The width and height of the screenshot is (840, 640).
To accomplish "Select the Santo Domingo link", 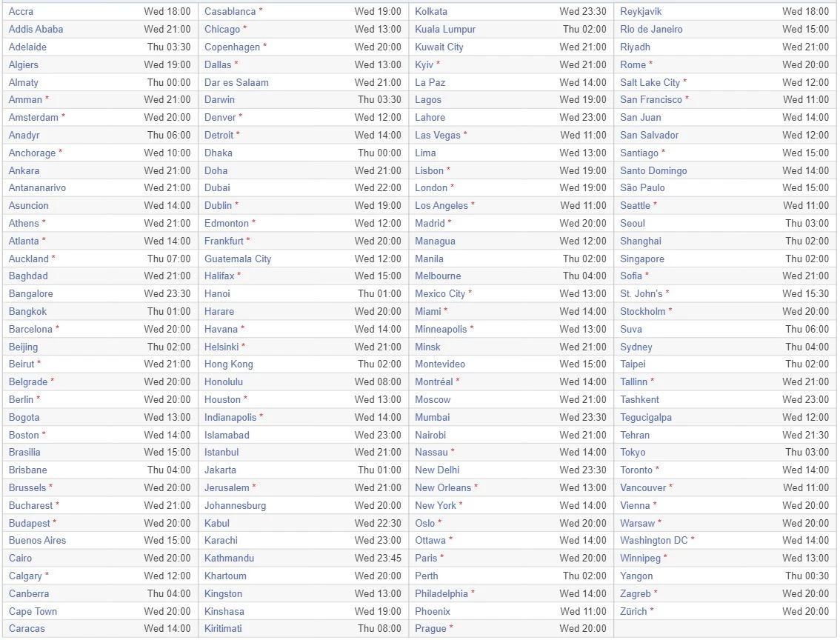I will point(653,171).
